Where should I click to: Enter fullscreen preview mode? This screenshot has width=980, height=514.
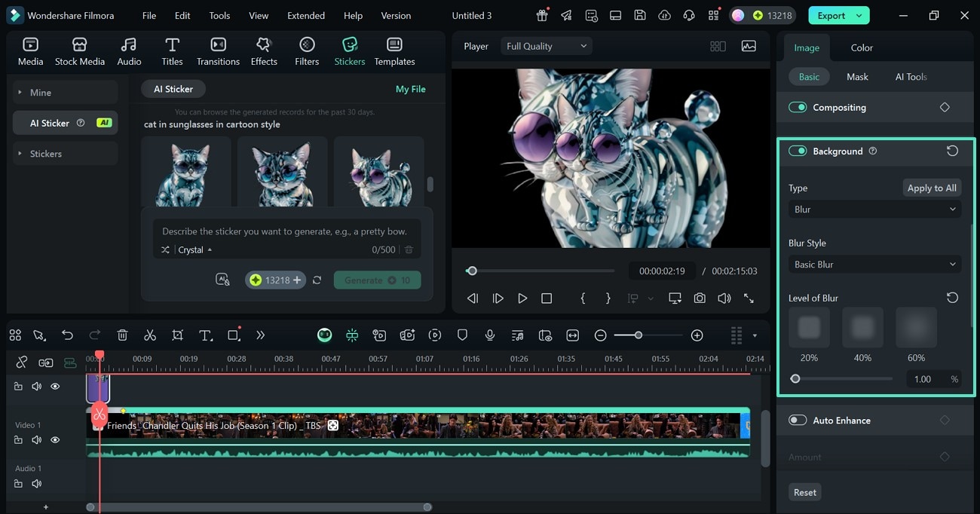[749, 298]
